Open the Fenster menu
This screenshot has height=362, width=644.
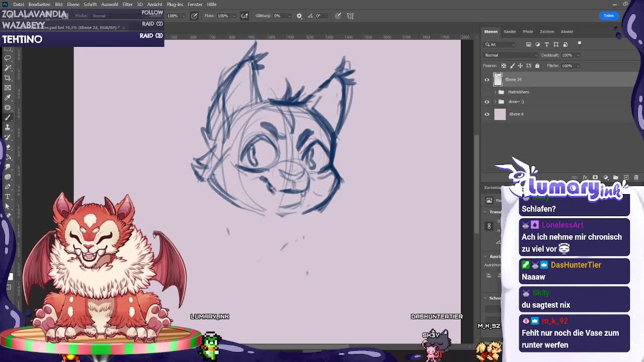pos(195,5)
